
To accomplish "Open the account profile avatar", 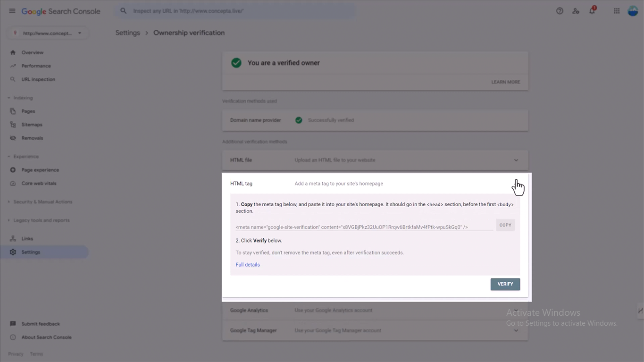I will (633, 11).
